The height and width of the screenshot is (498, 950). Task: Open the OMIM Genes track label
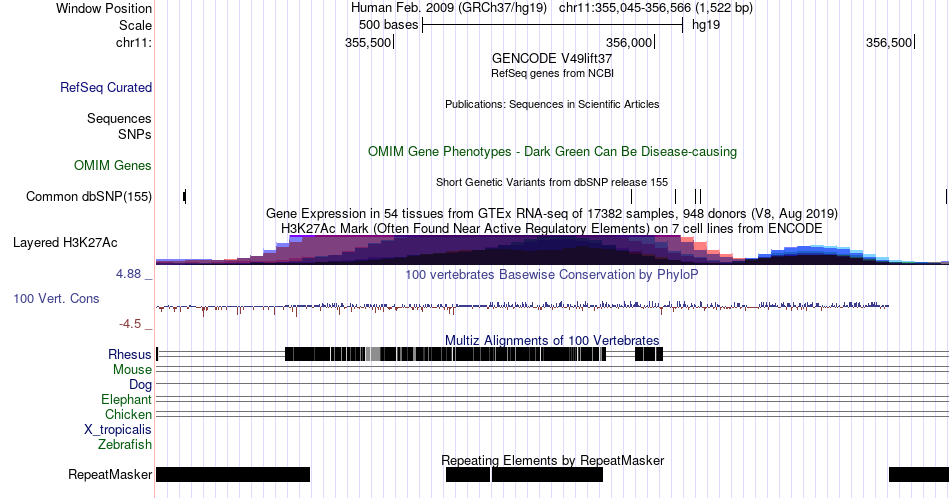pyautogui.click(x=113, y=165)
